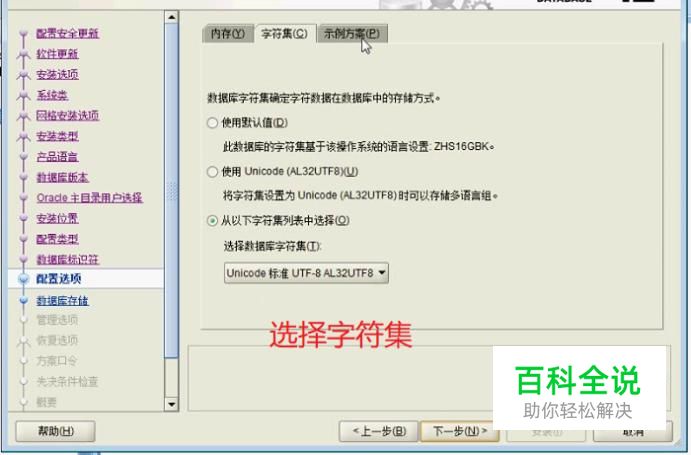
Task: Click the step marker icon beside 配置安全更新
Action: pos(23,34)
